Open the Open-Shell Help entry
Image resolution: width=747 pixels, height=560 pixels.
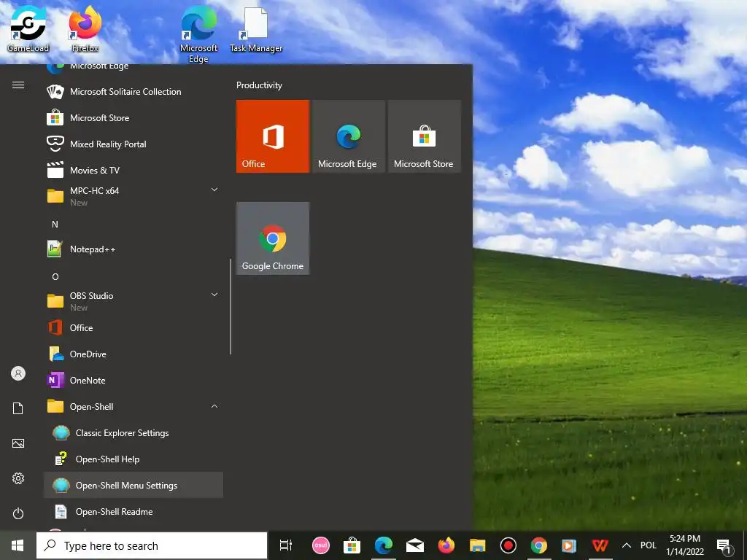click(133, 459)
